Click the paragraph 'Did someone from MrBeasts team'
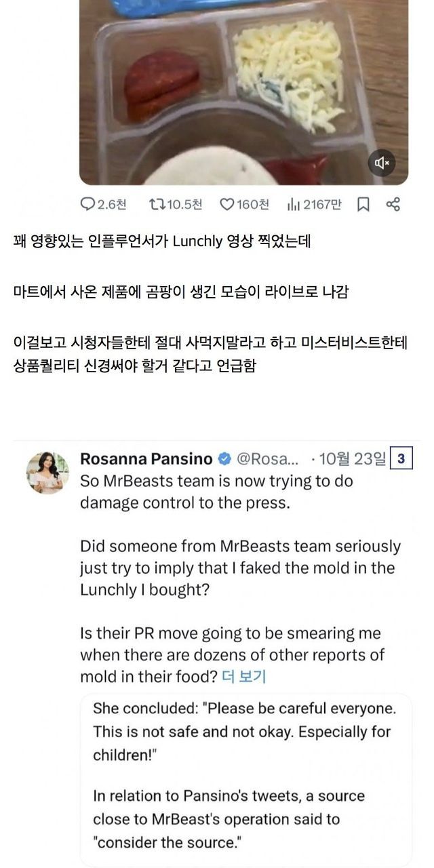 [240, 567]
